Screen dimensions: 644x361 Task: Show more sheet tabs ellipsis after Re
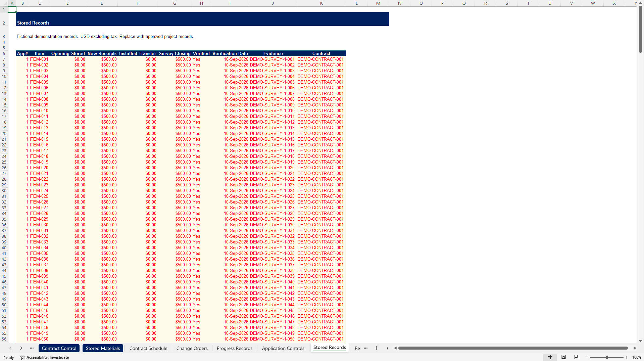pyautogui.click(x=365, y=348)
